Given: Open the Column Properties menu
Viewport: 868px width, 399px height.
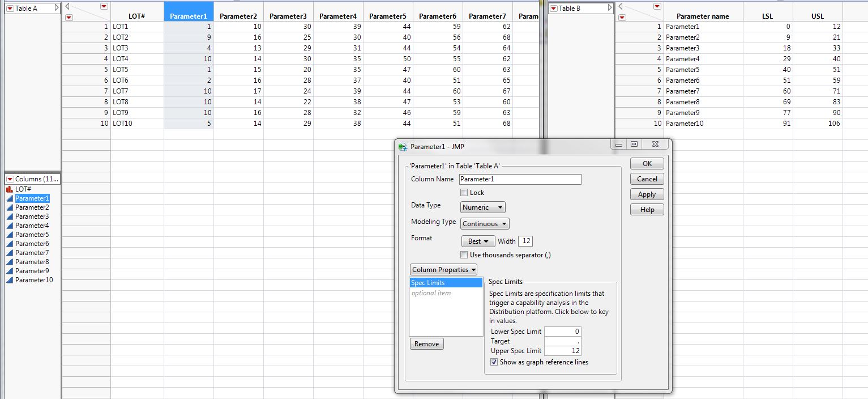Looking at the screenshot, I should coord(443,269).
